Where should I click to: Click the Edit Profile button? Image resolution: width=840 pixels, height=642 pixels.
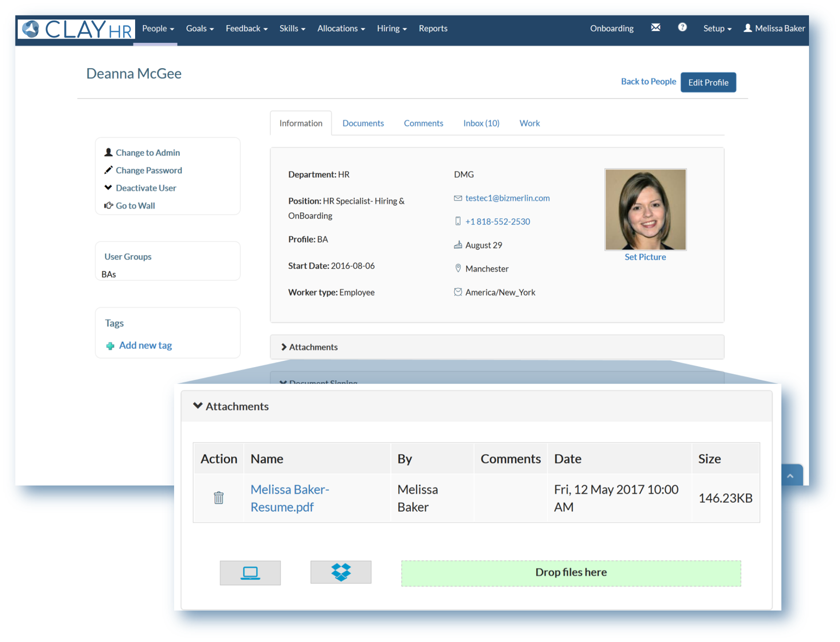[x=708, y=82]
